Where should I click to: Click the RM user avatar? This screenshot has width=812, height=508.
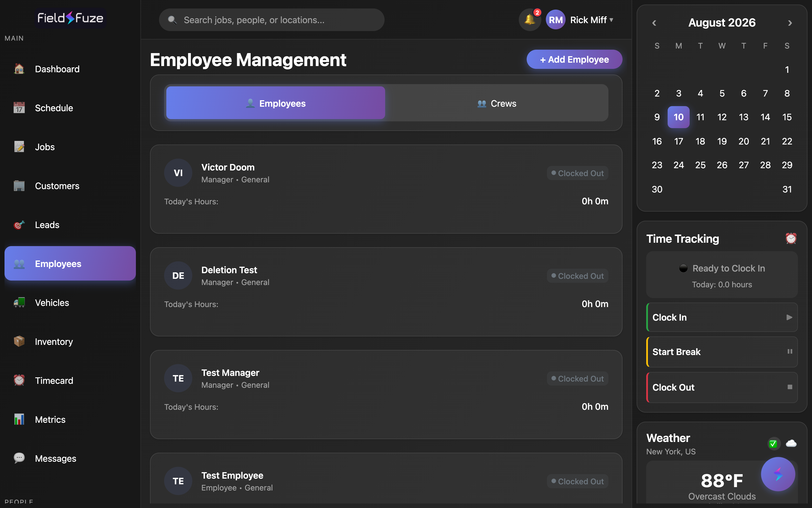556,20
